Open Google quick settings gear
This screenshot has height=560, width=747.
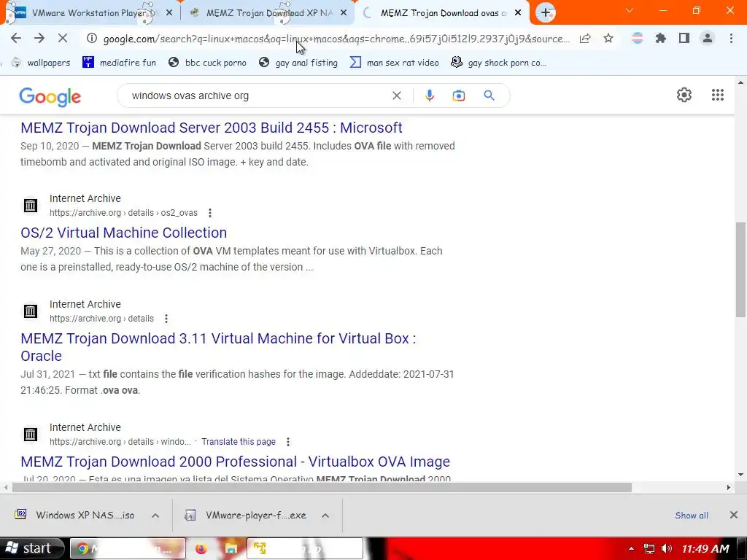tap(684, 95)
